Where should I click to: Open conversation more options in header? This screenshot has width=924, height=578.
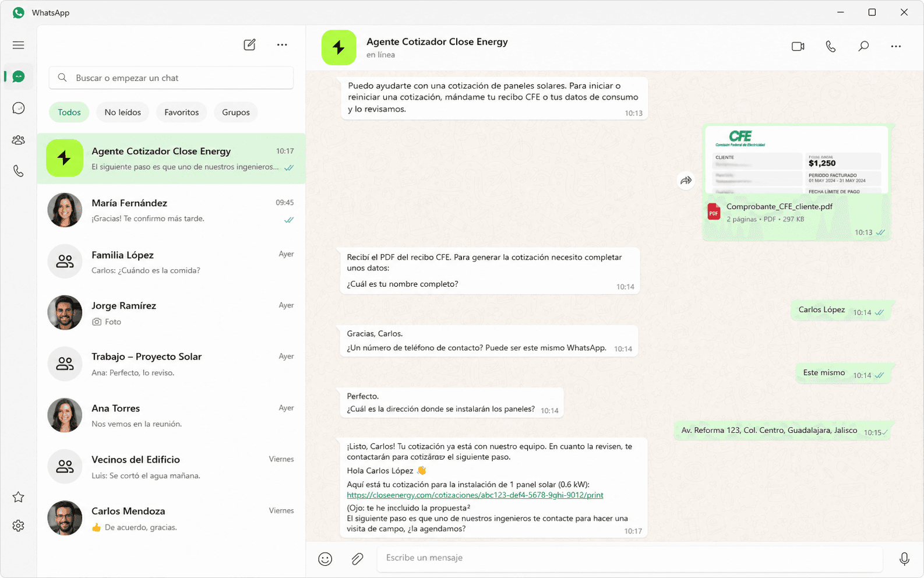click(x=896, y=46)
